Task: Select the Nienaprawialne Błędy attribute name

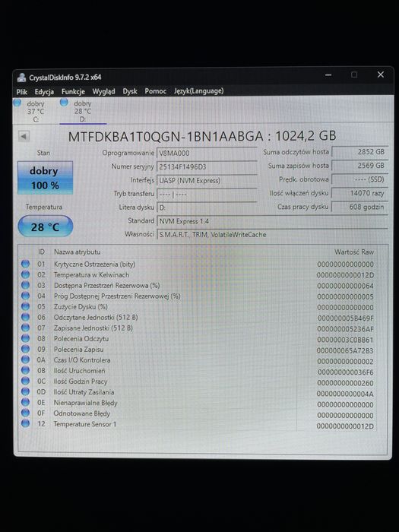Action: tap(85, 403)
